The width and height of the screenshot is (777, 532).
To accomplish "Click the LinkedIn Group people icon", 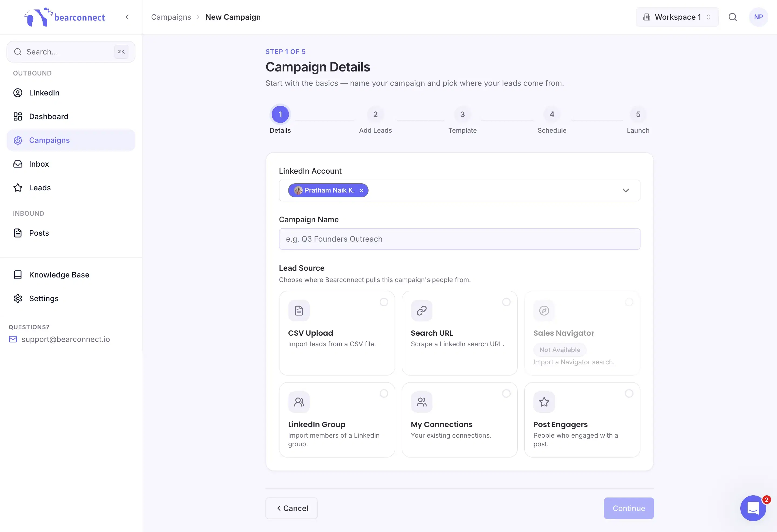I will point(299,402).
